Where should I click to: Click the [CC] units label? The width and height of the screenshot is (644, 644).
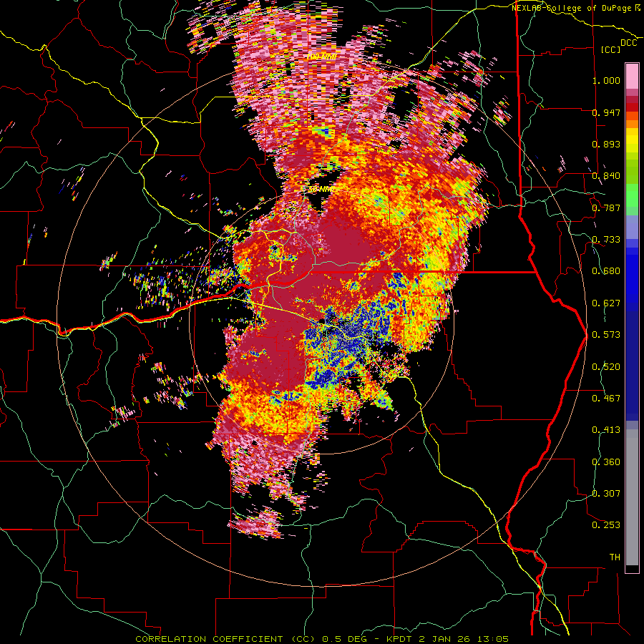[x=610, y=49]
